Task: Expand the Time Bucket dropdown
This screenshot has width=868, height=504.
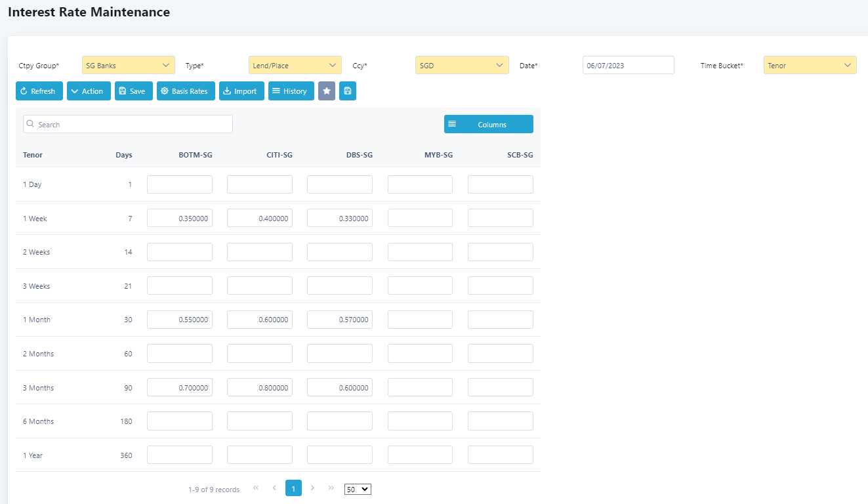Action: pyautogui.click(x=810, y=65)
